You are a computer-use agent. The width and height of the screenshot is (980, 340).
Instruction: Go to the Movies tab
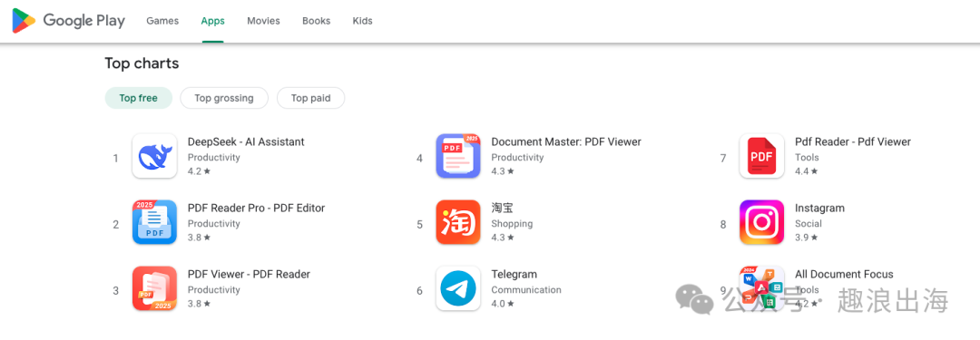(263, 21)
